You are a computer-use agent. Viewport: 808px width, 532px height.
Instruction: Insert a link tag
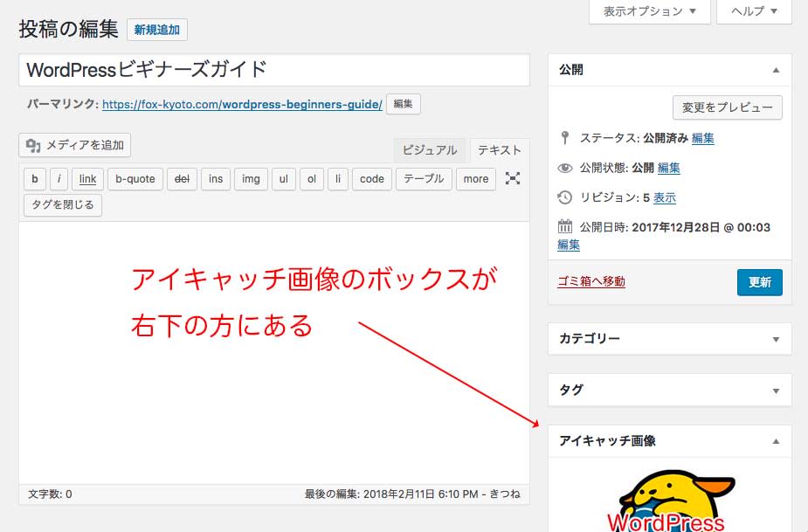pos(87,179)
